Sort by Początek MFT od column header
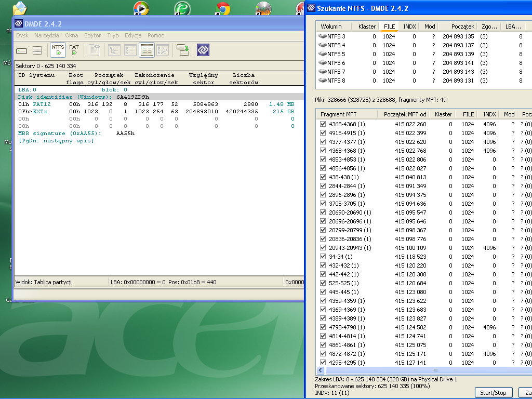 (404, 114)
